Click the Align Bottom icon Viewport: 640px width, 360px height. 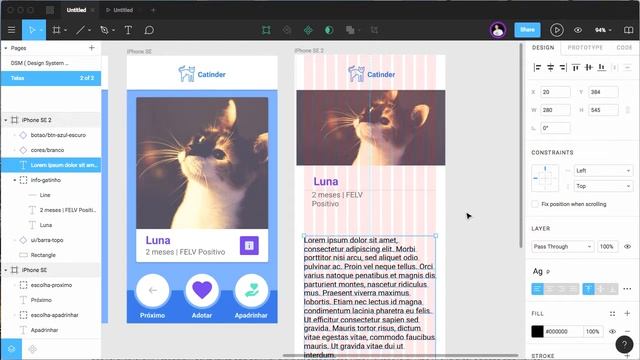[x=601, y=67]
